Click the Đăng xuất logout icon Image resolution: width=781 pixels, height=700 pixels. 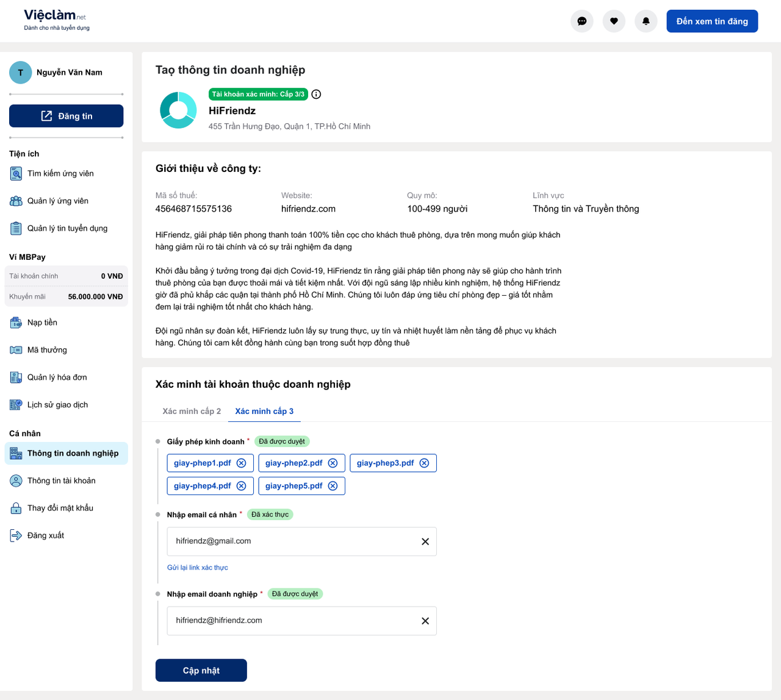pyautogui.click(x=16, y=535)
